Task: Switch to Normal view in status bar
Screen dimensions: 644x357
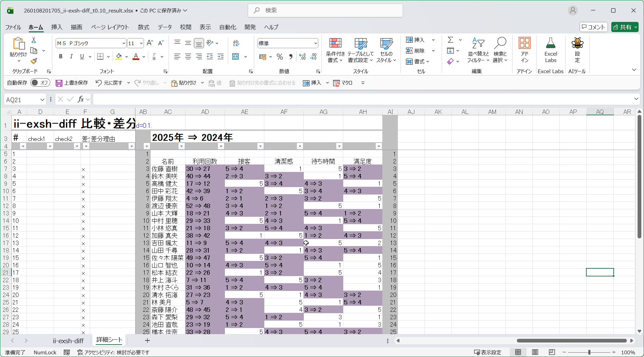Action: 518,352
